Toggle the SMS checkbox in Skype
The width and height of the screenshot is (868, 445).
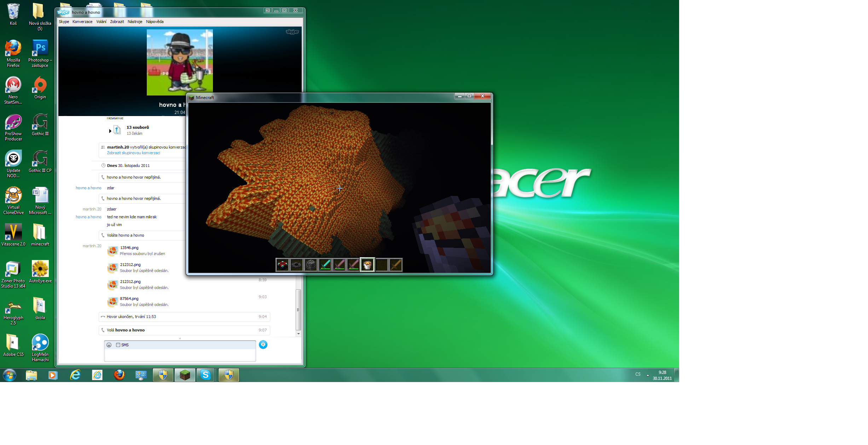(118, 345)
